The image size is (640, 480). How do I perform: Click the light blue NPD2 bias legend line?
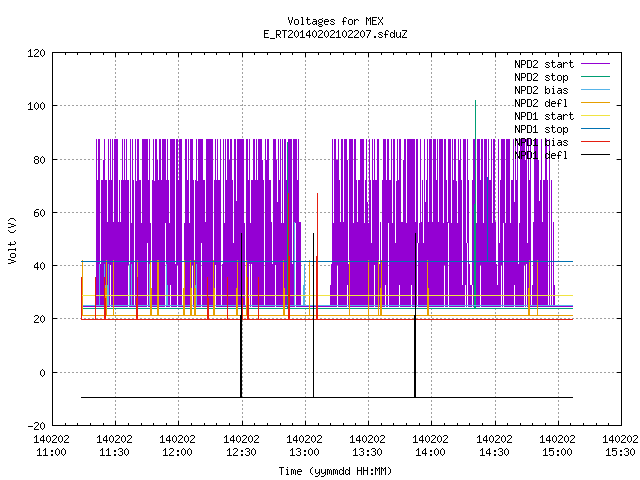[595, 89]
